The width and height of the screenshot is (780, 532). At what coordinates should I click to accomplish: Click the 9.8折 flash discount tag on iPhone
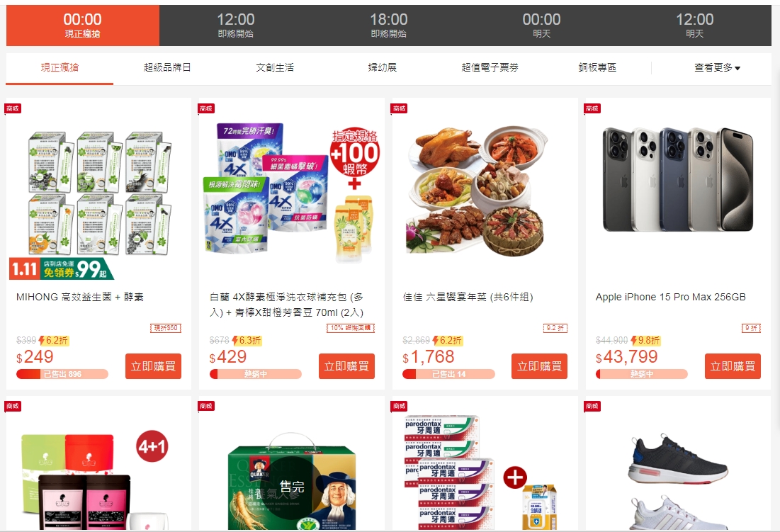pyautogui.click(x=645, y=341)
